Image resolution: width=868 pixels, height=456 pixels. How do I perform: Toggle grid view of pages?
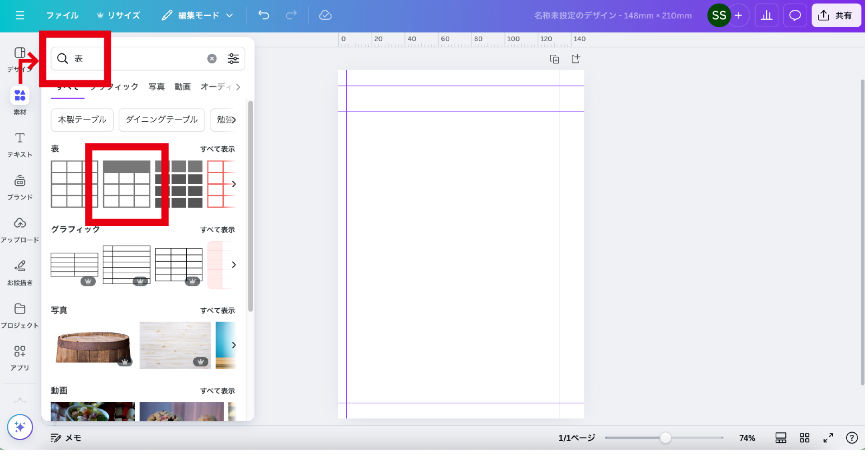pos(804,438)
